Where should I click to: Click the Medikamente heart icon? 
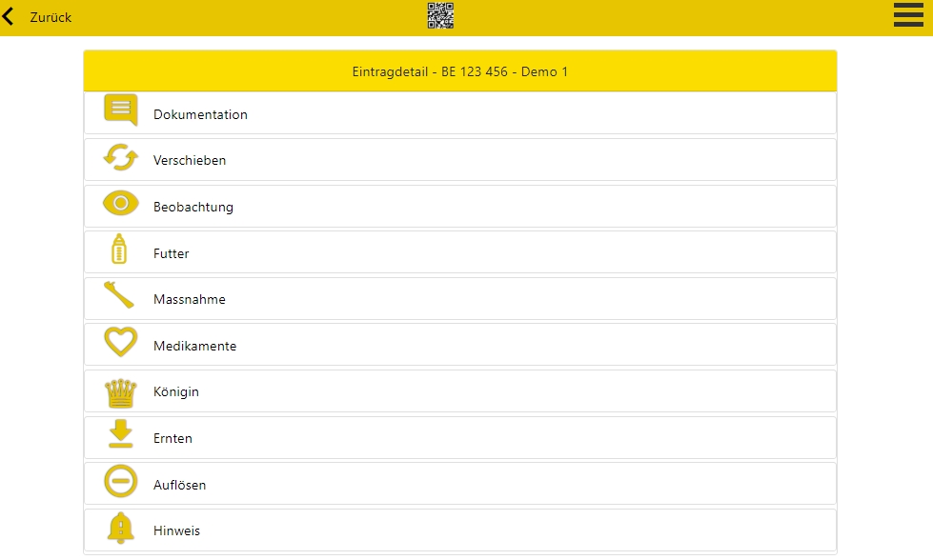[121, 342]
